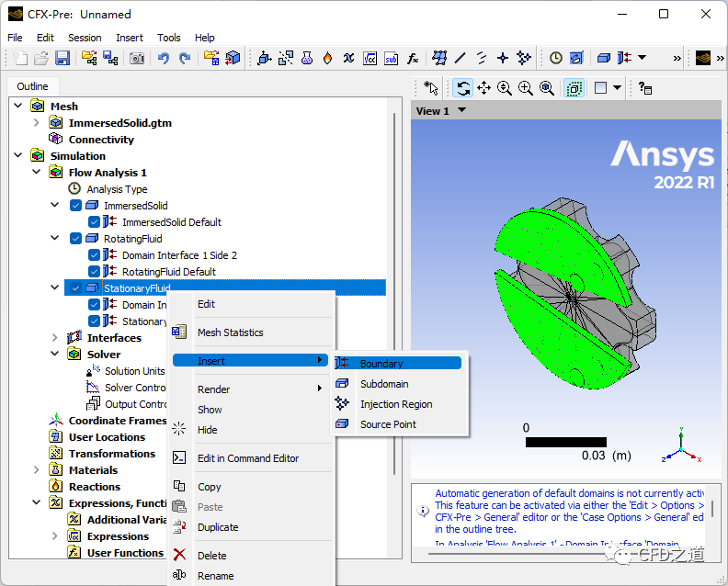Expand the Materials tree node

pos(36,470)
